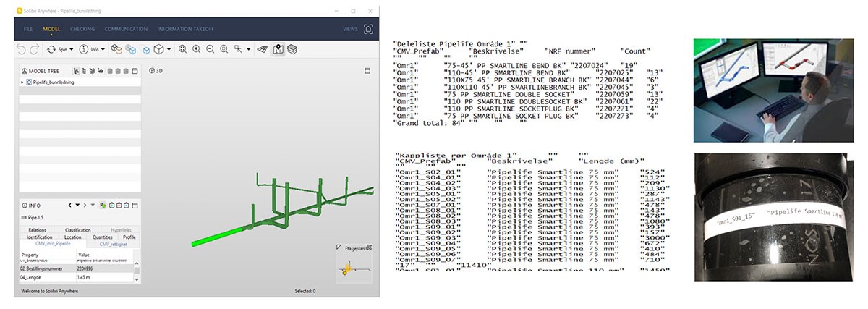Screen dimensions: 868x309
Task: Click fourth hierarchy mode icon in Model Tree
Action: click(x=100, y=71)
